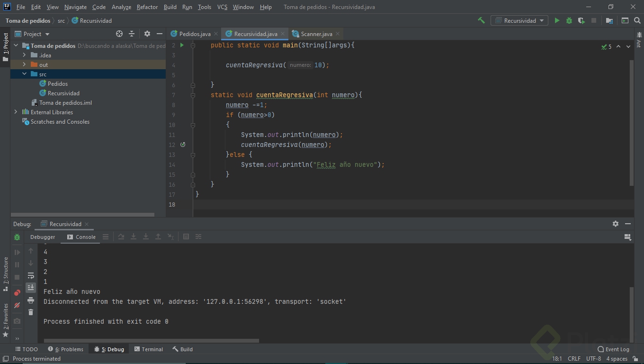Start debugging with the top toolbar bug icon
Image resolution: width=644 pixels, height=364 pixels.
pos(569,20)
